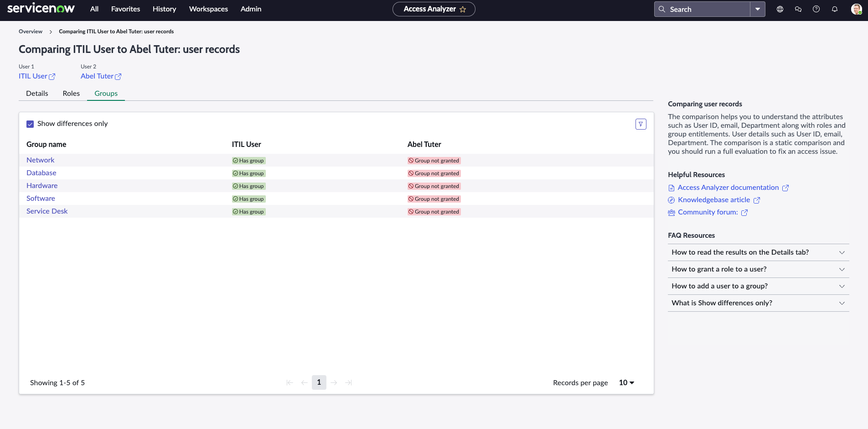This screenshot has width=868, height=429.
Task: Open the Workspaces menu
Action: pyautogui.click(x=208, y=9)
